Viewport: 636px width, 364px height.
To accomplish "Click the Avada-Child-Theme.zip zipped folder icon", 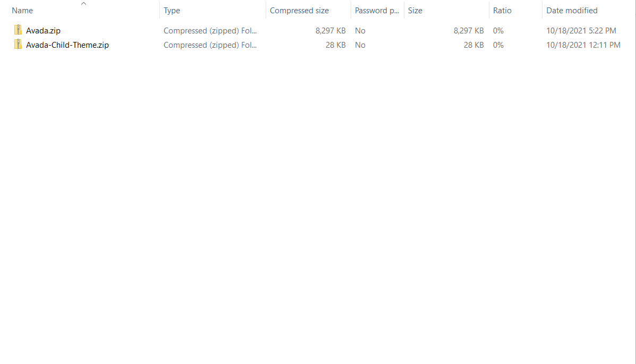I will [19, 45].
